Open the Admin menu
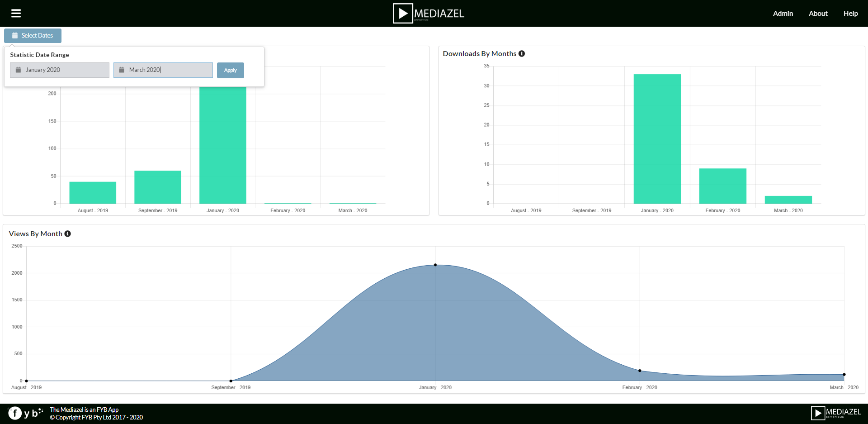 (783, 14)
